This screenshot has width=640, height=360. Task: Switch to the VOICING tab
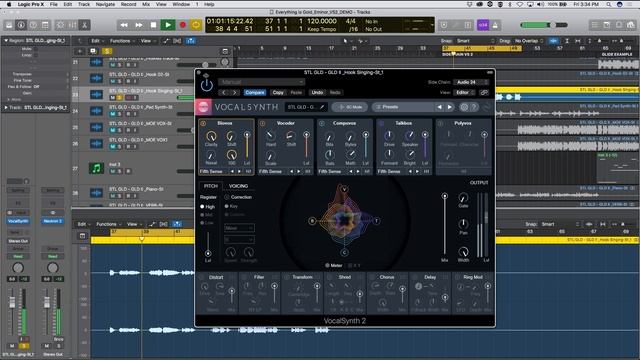coord(238,186)
